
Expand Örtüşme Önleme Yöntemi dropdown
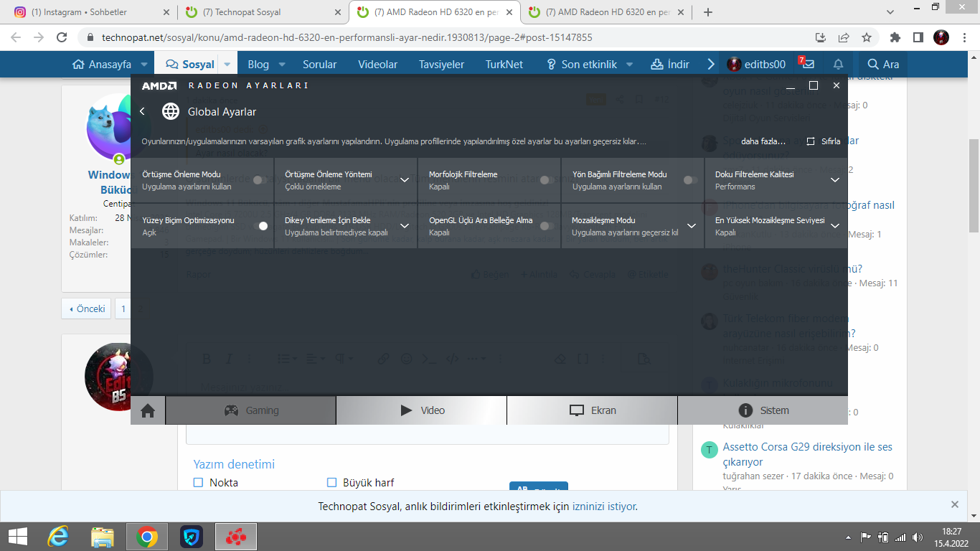(x=405, y=180)
